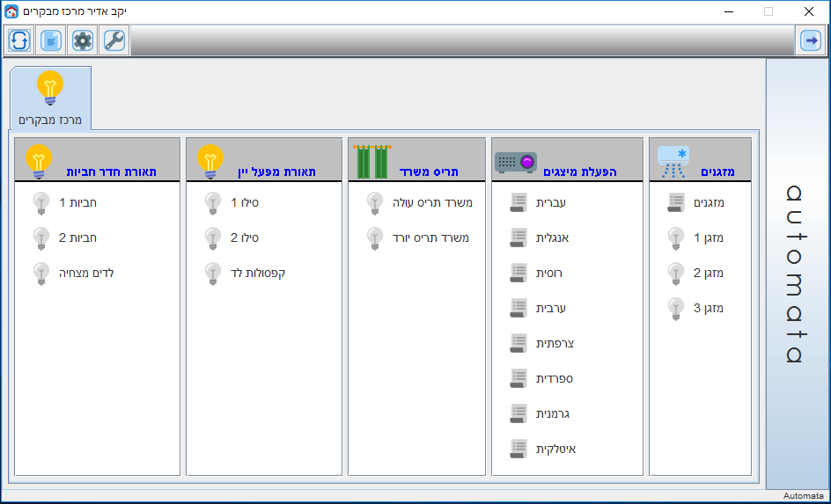
Task: Toggle the סילו 2 light bulb
Action: [x=212, y=238]
